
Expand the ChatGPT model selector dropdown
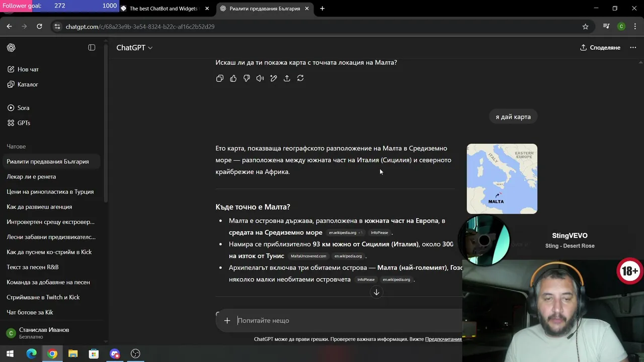pyautogui.click(x=134, y=48)
